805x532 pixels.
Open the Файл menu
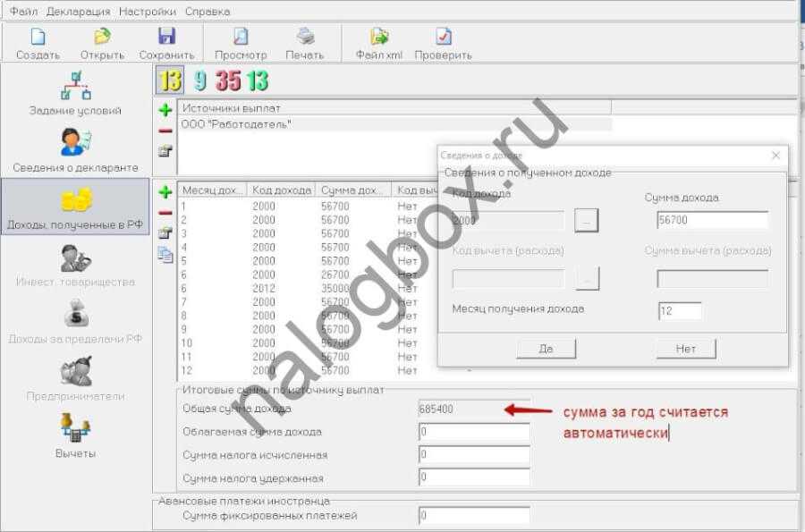(23, 12)
